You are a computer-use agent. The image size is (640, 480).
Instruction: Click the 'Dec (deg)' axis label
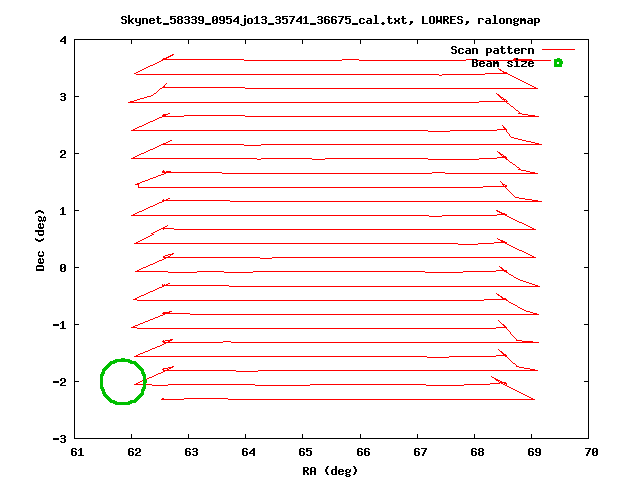pyautogui.click(x=40, y=240)
